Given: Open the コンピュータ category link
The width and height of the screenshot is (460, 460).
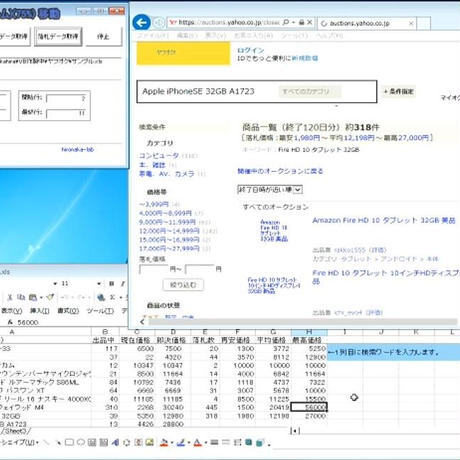Looking at the screenshot, I should 159,156.
